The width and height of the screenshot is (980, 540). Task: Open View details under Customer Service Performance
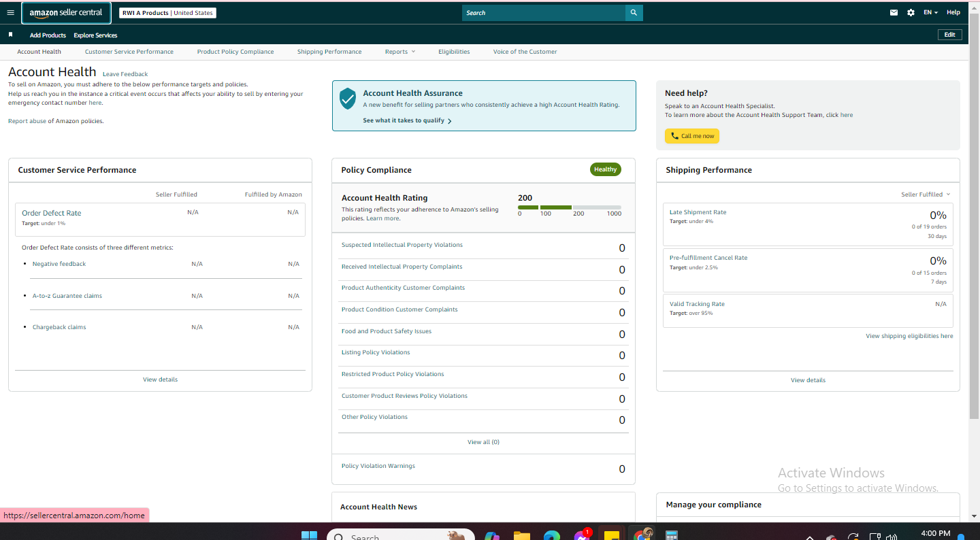160,379
